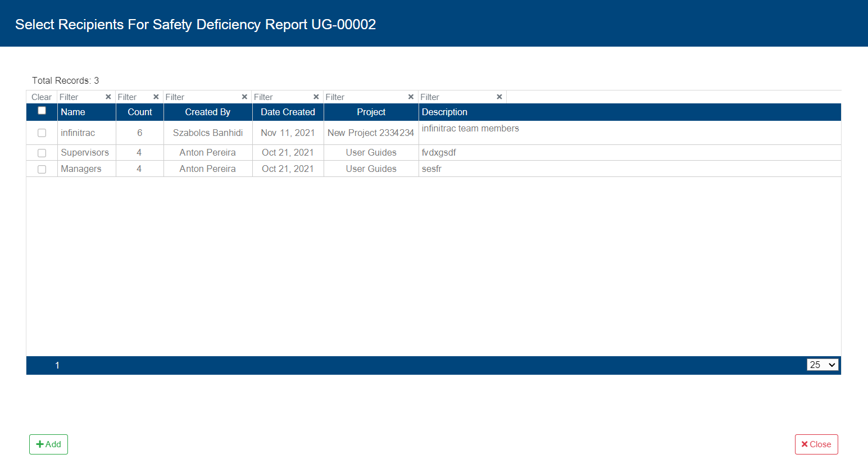
Task: Check the Managers row checkbox
Action: pyautogui.click(x=42, y=169)
